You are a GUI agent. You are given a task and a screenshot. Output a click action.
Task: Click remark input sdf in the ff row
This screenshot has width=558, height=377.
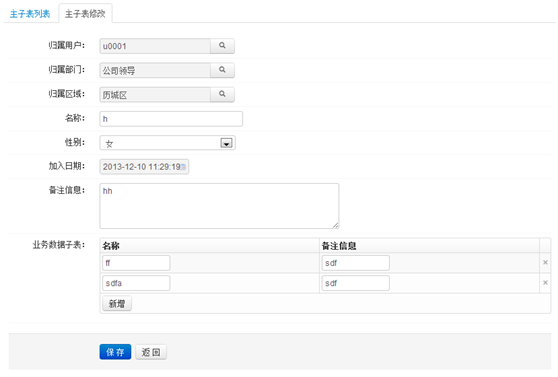pyautogui.click(x=356, y=263)
